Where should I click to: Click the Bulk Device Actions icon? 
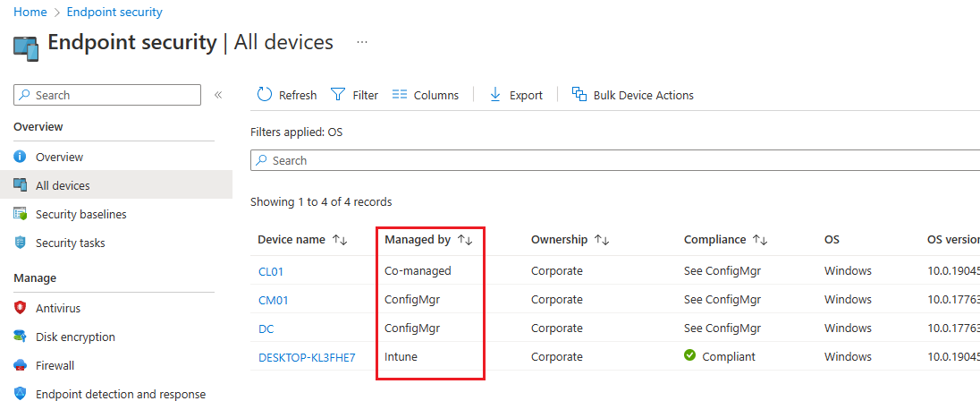tap(579, 95)
